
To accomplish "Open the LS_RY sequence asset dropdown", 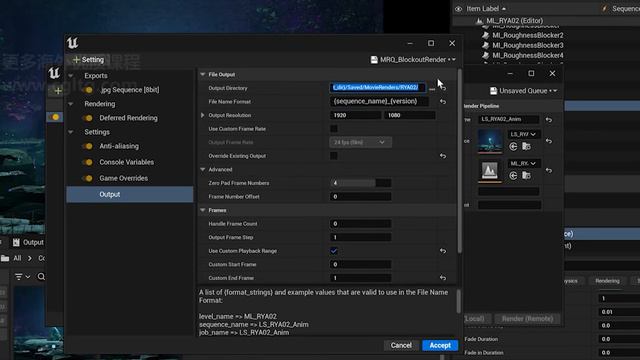I will click(524, 134).
